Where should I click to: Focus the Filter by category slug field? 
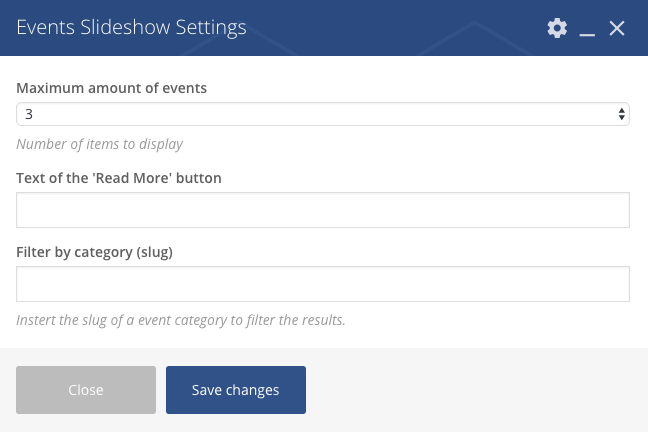pos(323,284)
